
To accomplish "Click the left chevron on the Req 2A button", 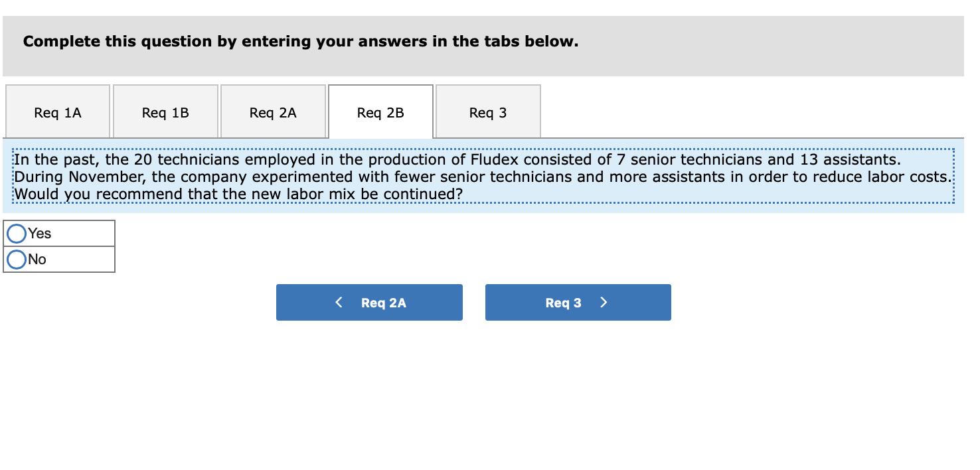I will click(339, 302).
